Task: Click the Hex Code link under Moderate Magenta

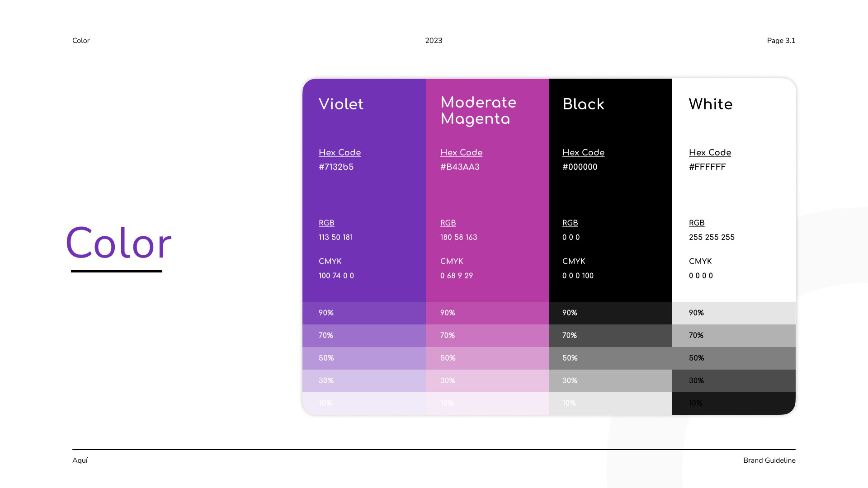Action: coord(461,153)
